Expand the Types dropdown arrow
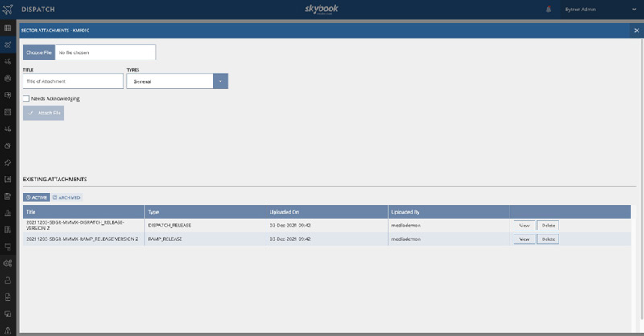 pos(220,81)
